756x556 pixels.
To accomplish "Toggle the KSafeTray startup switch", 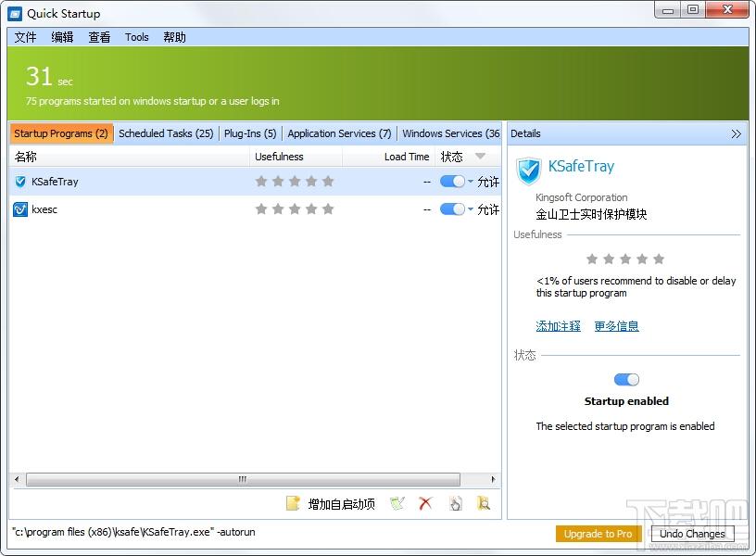I will (452, 182).
